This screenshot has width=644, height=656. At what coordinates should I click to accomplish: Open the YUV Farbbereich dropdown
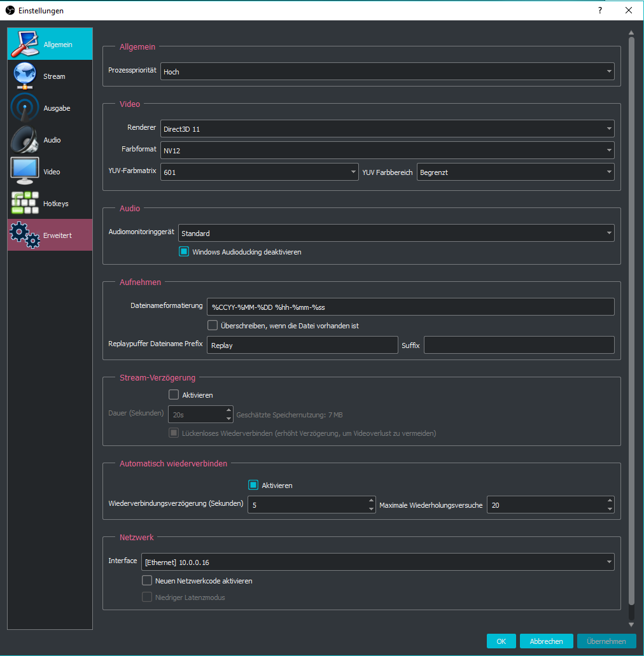pyautogui.click(x=515, y=172)
